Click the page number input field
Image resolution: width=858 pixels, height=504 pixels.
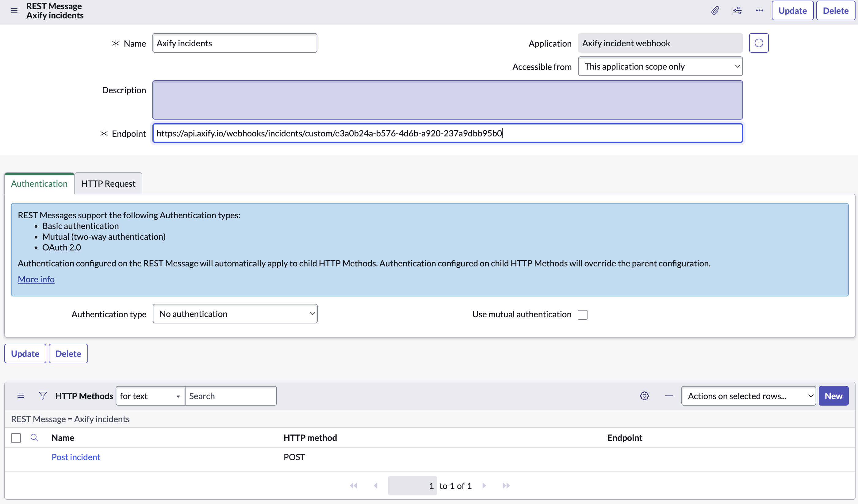(x=412, y=486)
